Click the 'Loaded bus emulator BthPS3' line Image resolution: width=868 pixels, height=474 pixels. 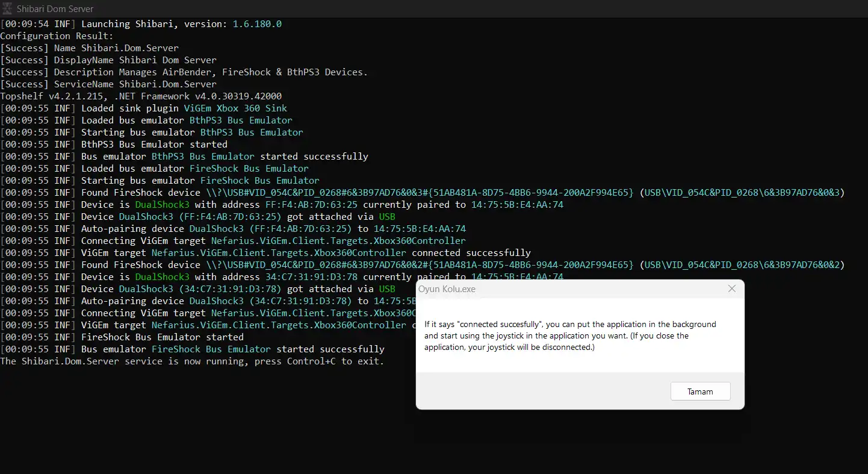[146, 120]
